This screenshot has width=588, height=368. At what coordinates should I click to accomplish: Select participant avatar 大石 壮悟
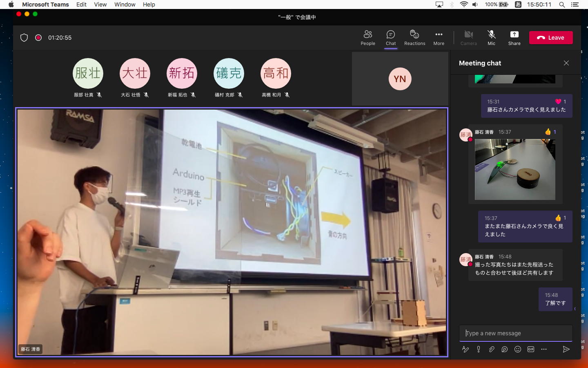tap(135, 74)
